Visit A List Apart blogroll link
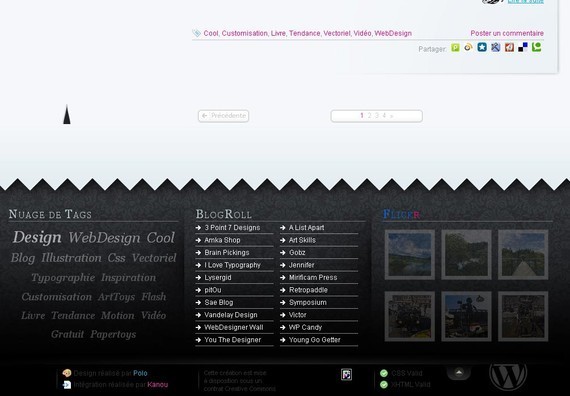 (x=306, y=228)
